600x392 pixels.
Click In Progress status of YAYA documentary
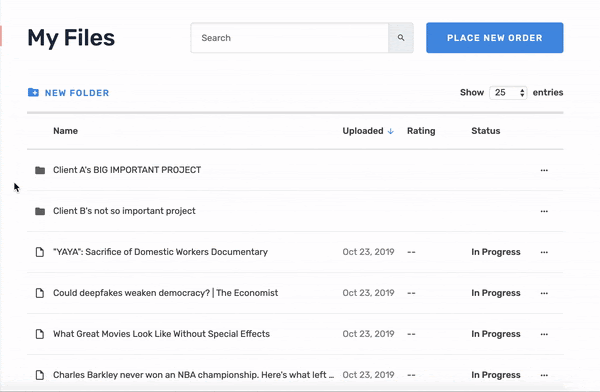pyautogui.click(x=496, y=252)
